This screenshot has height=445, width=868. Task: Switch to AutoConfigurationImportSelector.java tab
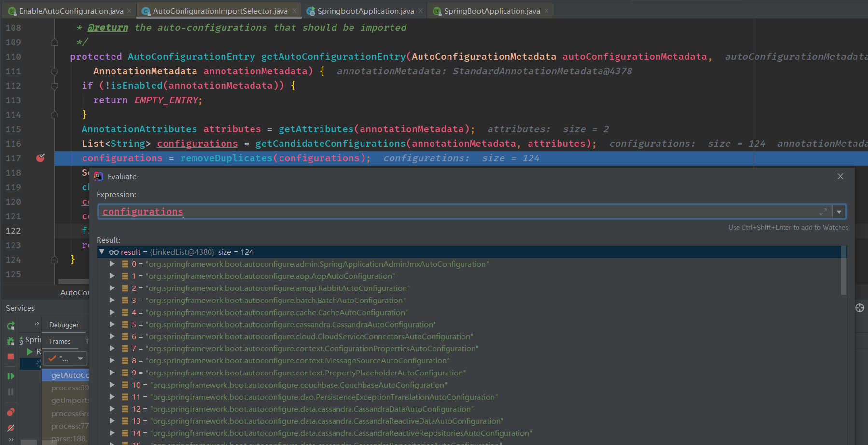pyautogui.click(x=220, y=11)
